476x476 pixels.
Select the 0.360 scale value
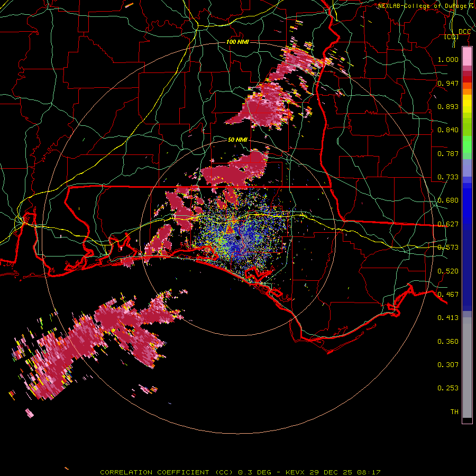pos(448,342)
